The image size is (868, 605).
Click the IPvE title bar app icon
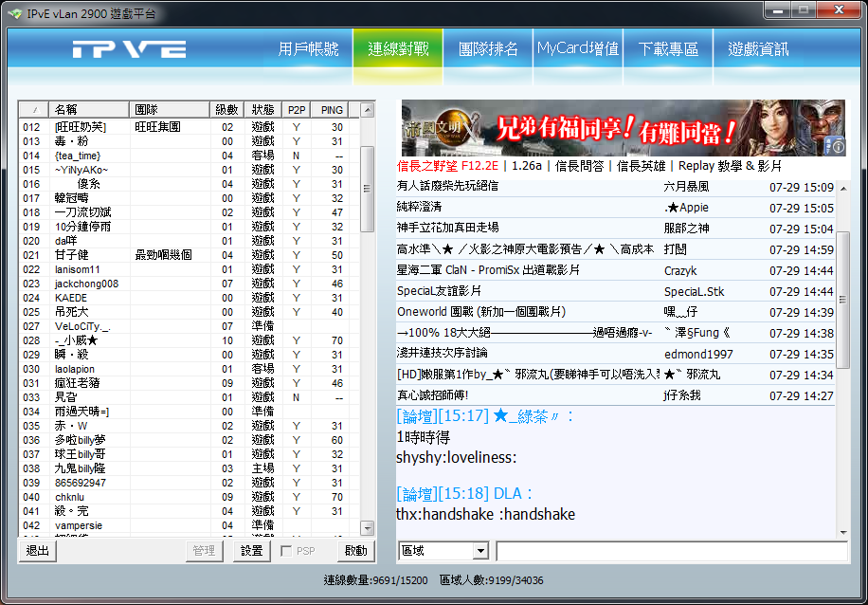coord(14,12)
